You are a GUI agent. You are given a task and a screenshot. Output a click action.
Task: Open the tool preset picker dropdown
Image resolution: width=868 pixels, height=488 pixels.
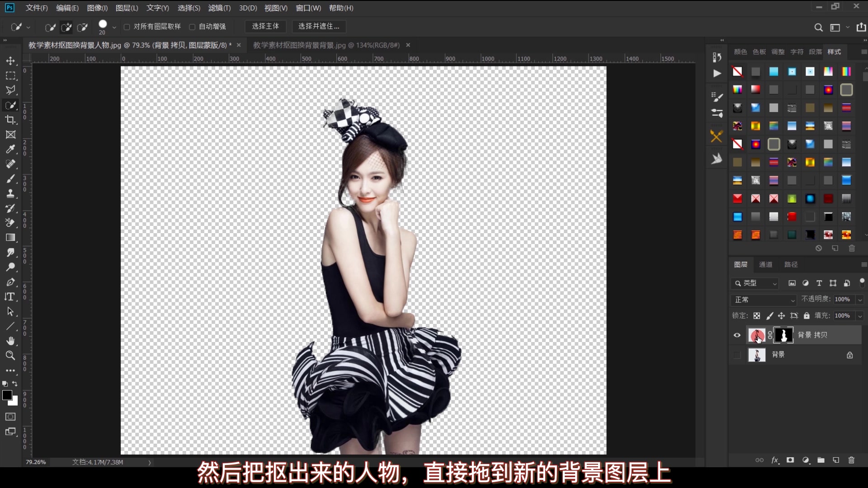click(28, 28)
